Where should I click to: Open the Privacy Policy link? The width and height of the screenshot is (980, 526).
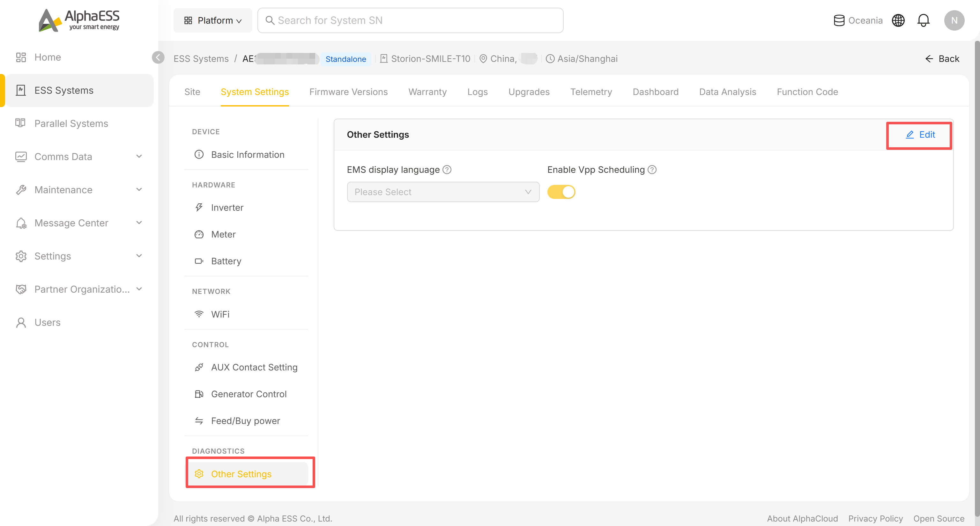pyautogui.click(x=875, y=518)
